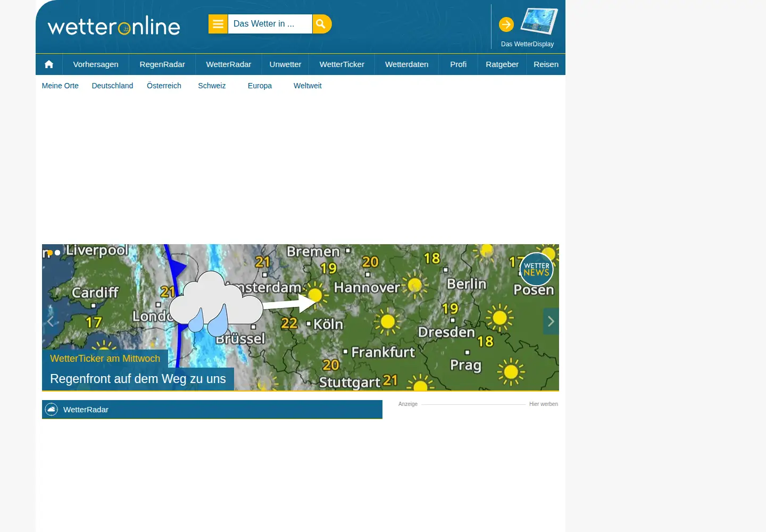This screenshot has height=532, width=766.
Task: Go to home via house icon
Action: [x=49, y=64]
